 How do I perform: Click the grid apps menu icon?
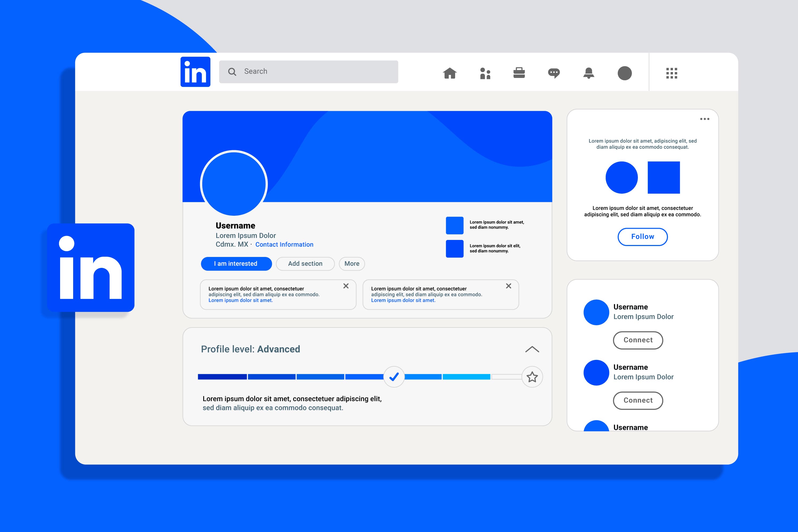coord(672,73)
